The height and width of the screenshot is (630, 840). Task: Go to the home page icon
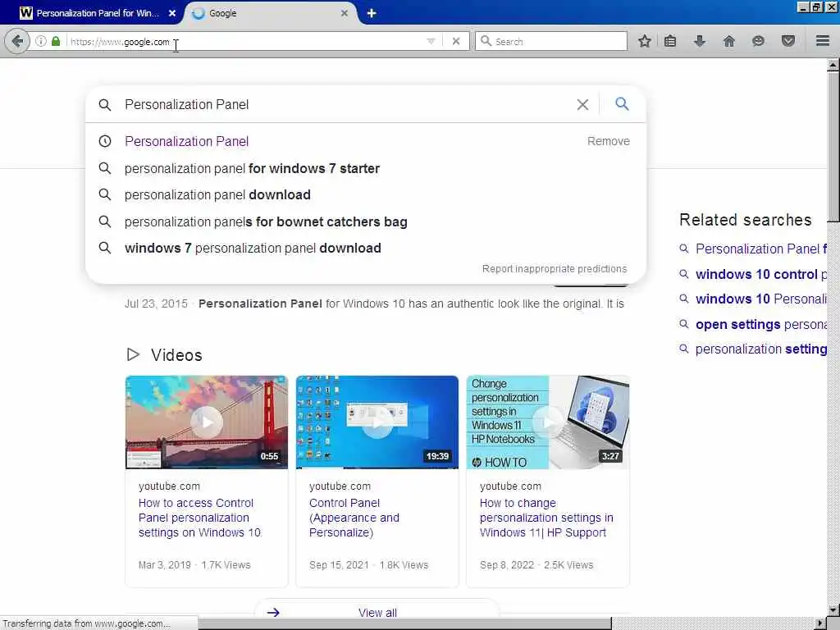coord(728,41)
